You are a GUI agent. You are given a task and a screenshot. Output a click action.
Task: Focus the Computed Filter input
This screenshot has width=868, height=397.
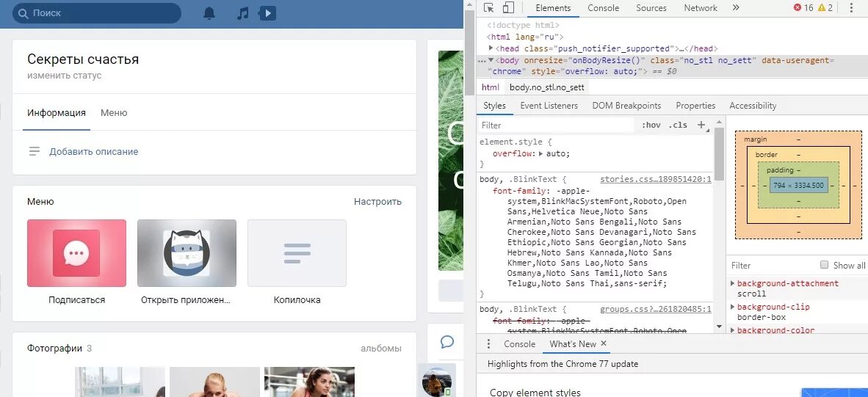coord(773,265)
